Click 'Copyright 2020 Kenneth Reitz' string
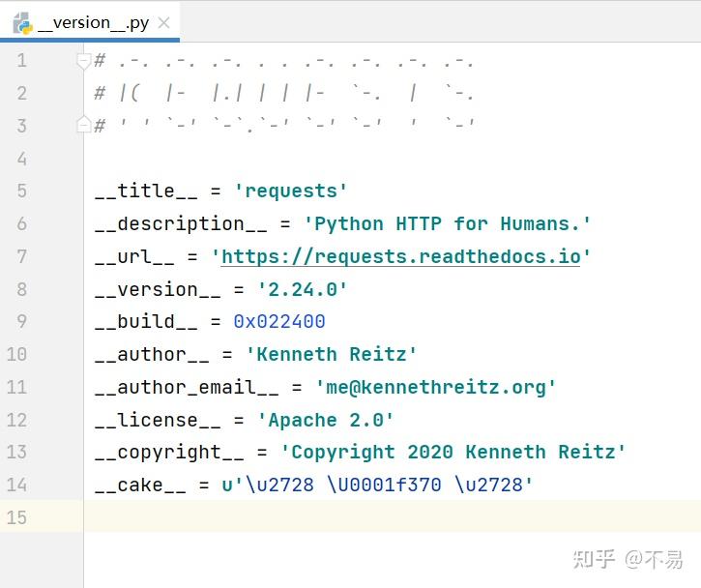The height and width of the screenshot is (588, 701). [453, 452]
